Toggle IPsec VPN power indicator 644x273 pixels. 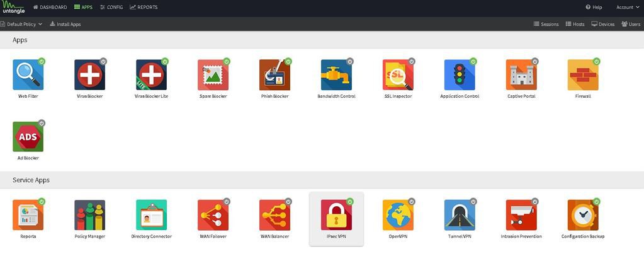350,202
